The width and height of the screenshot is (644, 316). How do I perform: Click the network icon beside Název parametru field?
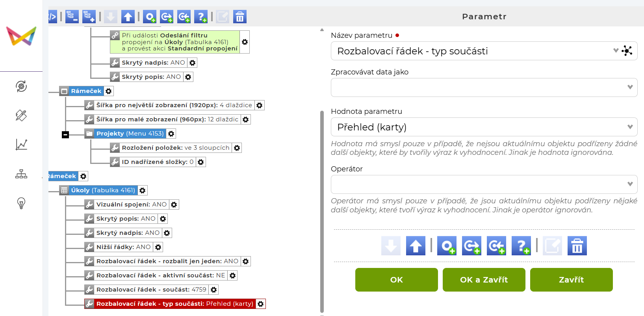(627, 51)
